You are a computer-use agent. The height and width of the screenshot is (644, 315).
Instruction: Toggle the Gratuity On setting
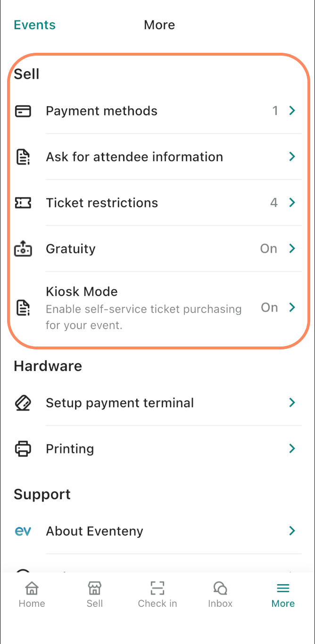pos(269,249)
